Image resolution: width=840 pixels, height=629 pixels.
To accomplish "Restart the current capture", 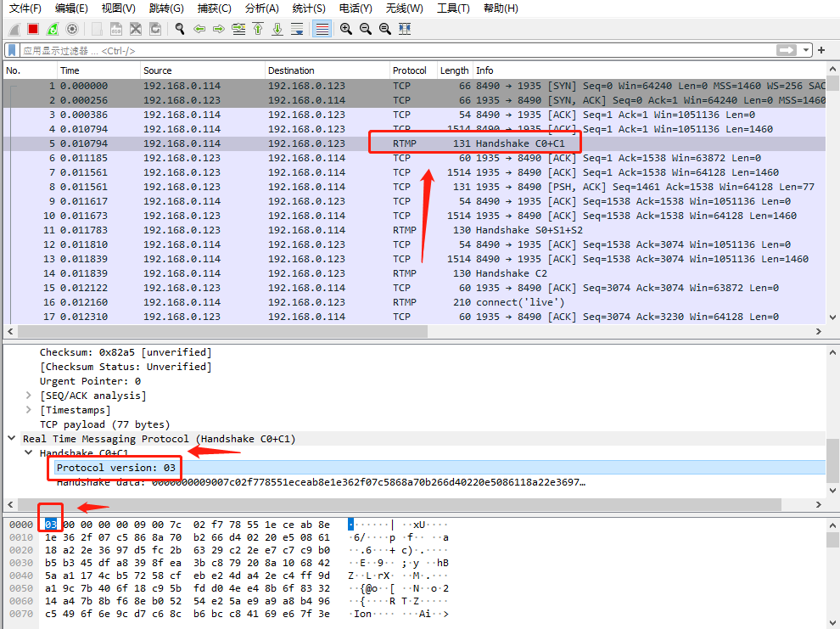I will click(x=53, y=29).
